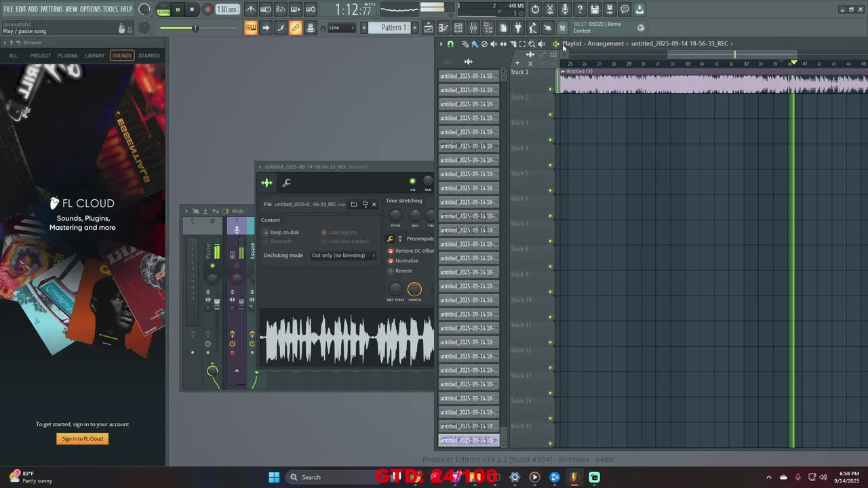Open the FILE menu
This screenshot has height=488, width=868.
[x=8, y=9]
